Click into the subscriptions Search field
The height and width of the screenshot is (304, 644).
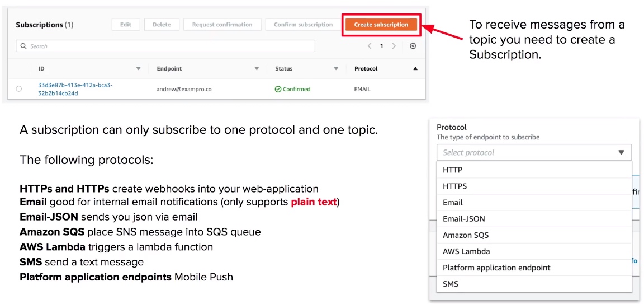click(x=165, y=46)
